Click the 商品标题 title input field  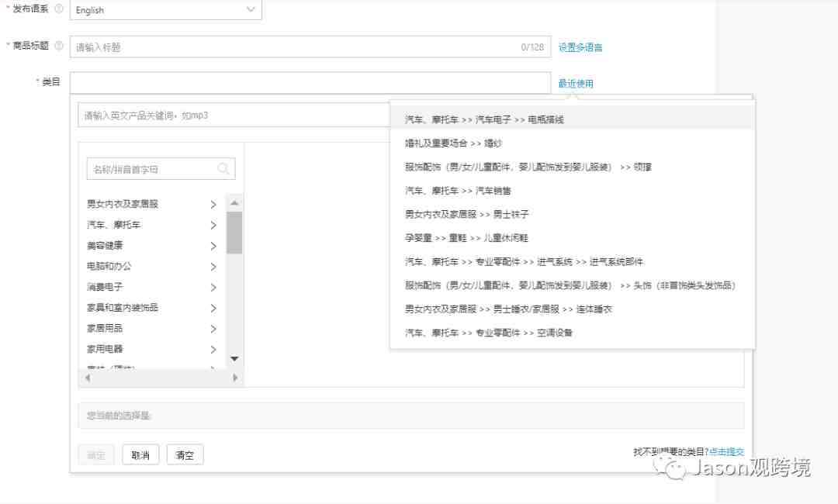(310, 47)
